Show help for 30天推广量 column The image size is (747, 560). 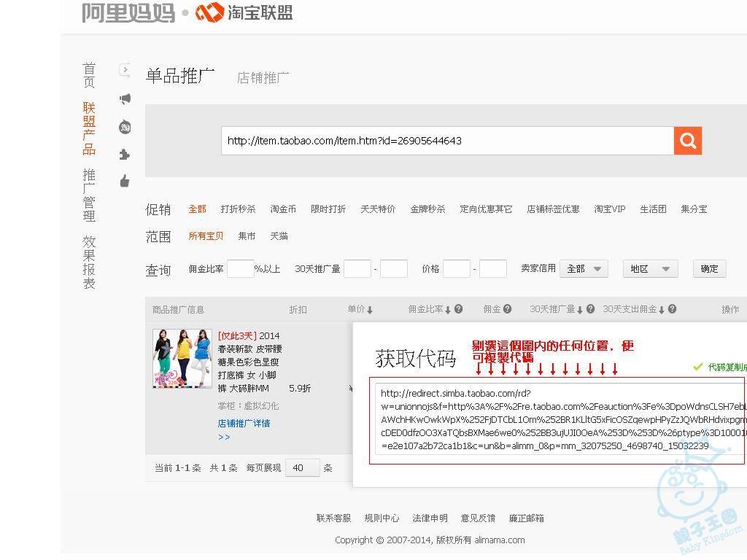[x=590, y=309]
